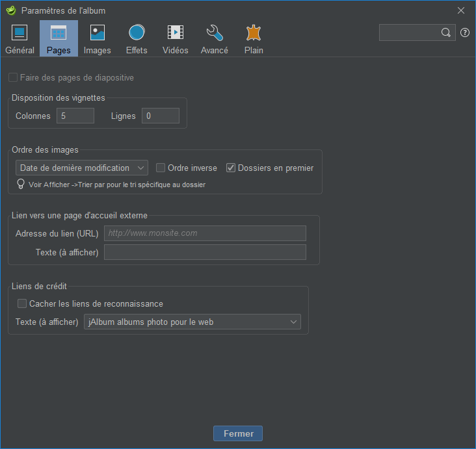
Task: Expand the Date de dernière modification dropdown
Action: (x=82, y=168)
